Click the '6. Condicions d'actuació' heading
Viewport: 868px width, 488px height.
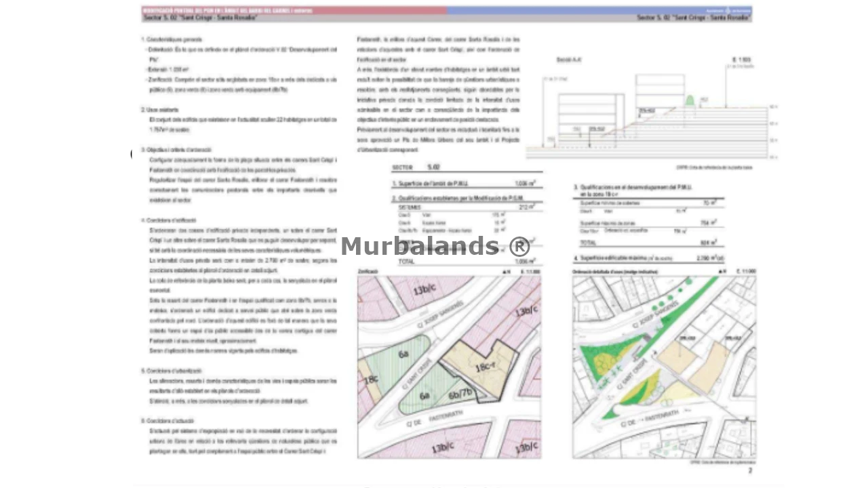pyautogui.click(x=167, y=421)
